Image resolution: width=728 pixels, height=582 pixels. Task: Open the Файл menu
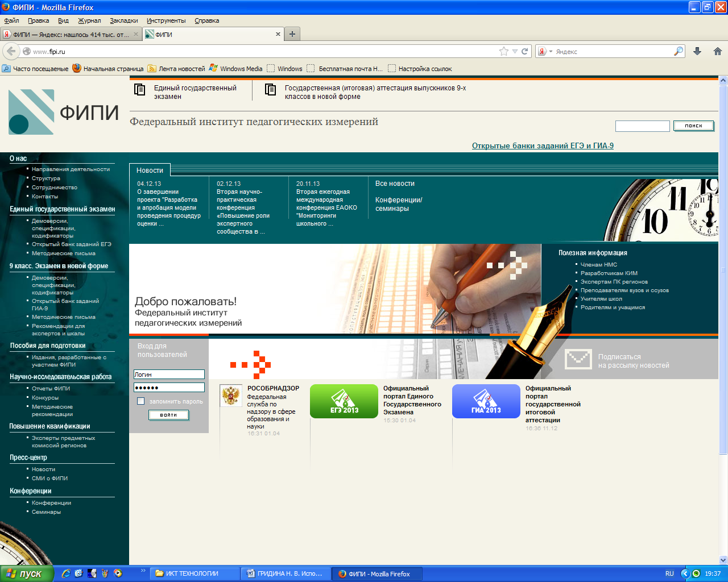[x=11, y=20]
